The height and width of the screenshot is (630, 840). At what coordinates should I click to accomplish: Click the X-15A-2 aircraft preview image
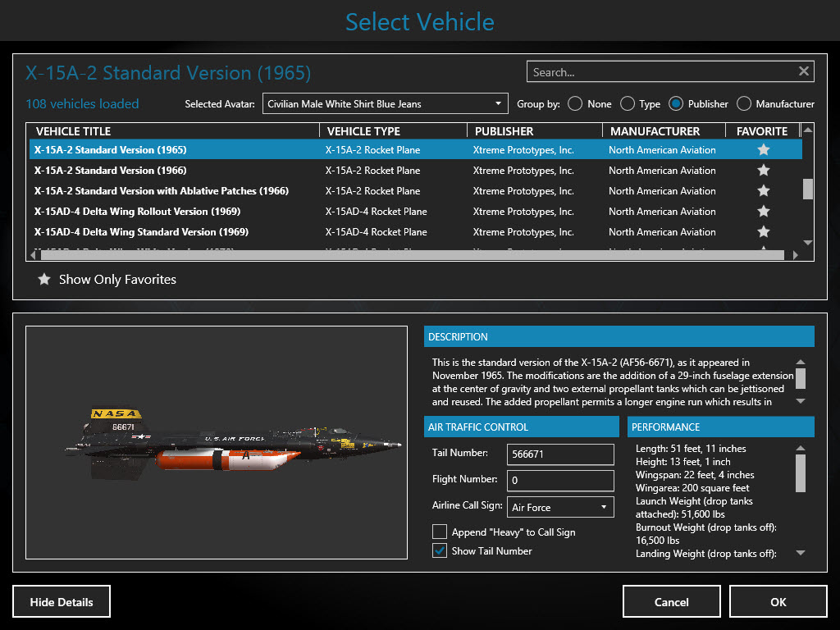[217, 442]
